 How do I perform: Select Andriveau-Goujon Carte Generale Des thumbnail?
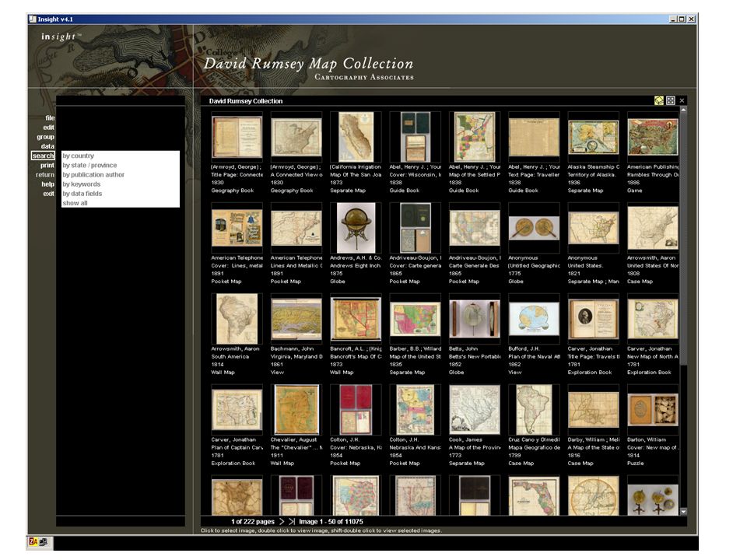pyautogui.click(x=475, y=228)
